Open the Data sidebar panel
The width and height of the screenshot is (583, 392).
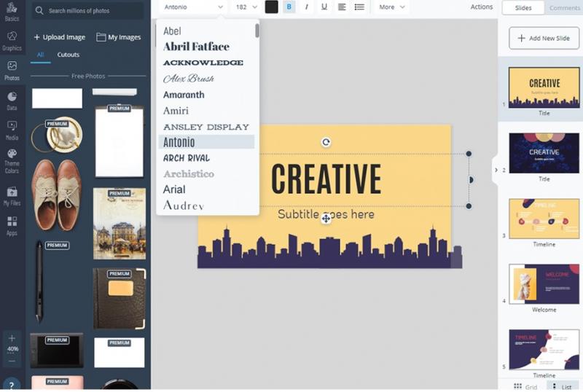click(12, 101)
